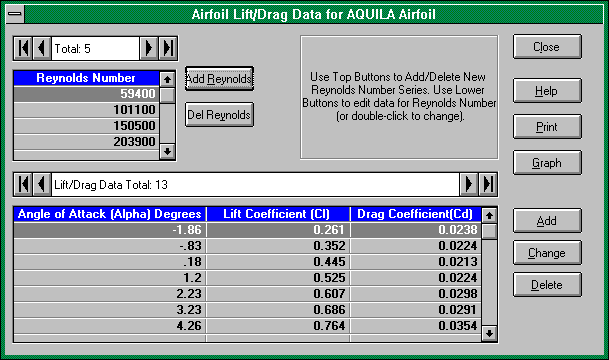Click lift coefficient value 0.764
This screenshot has height=360, width=609.
click(278, 325)
